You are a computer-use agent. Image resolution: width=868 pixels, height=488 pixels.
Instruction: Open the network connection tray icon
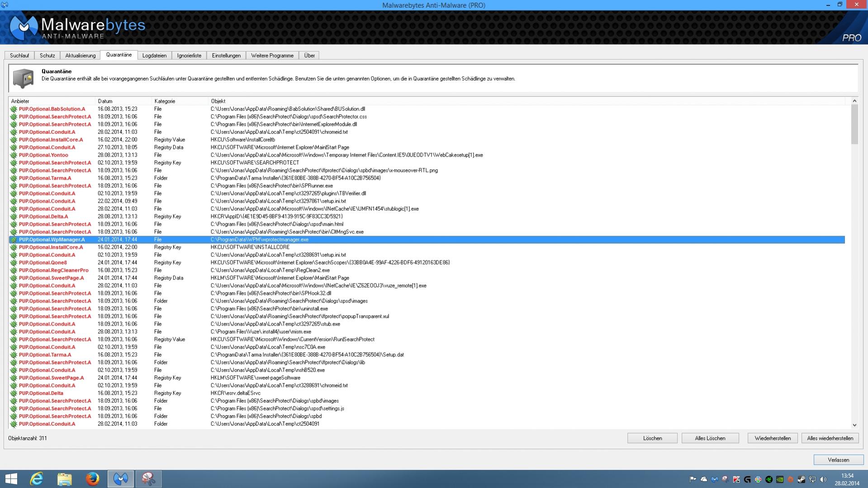812,479
